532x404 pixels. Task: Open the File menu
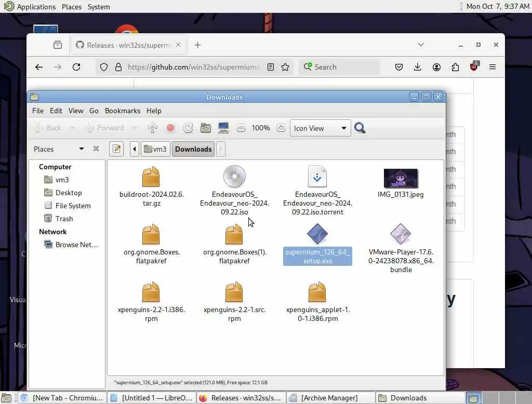pos(37,111)
